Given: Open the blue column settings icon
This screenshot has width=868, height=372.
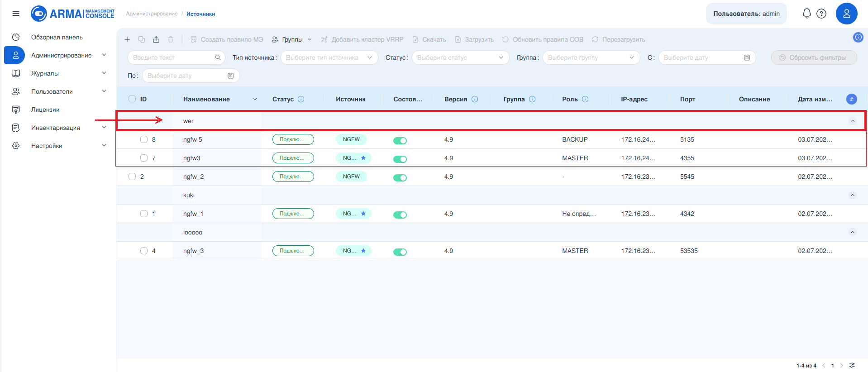Looking at the screenshot, I should [x=852, y=99].
